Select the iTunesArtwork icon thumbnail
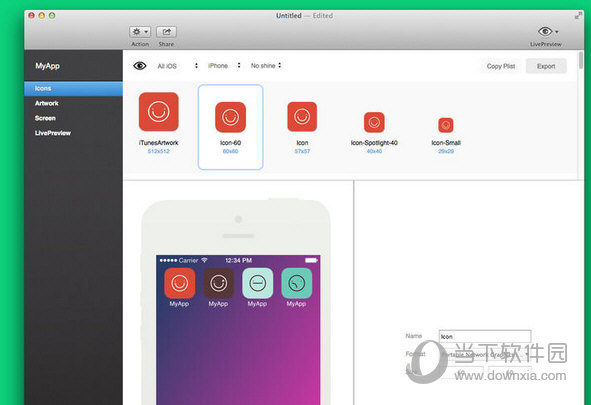 159,112
